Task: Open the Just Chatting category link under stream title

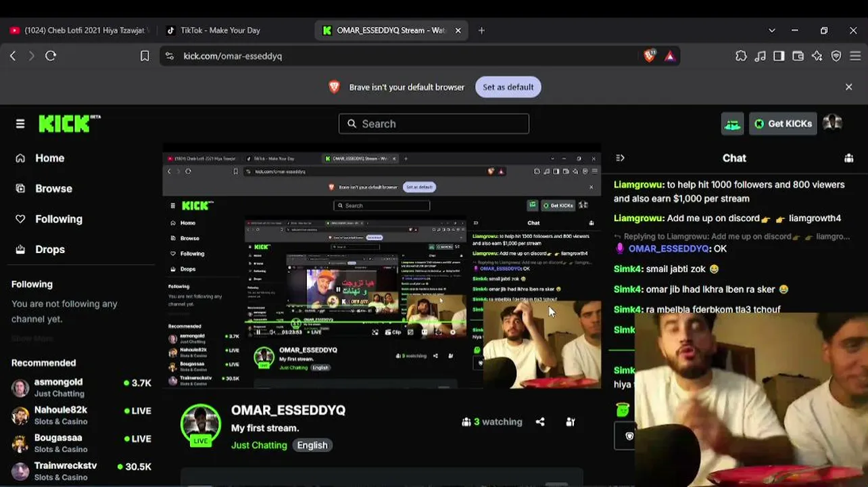Action: (259, 445)
